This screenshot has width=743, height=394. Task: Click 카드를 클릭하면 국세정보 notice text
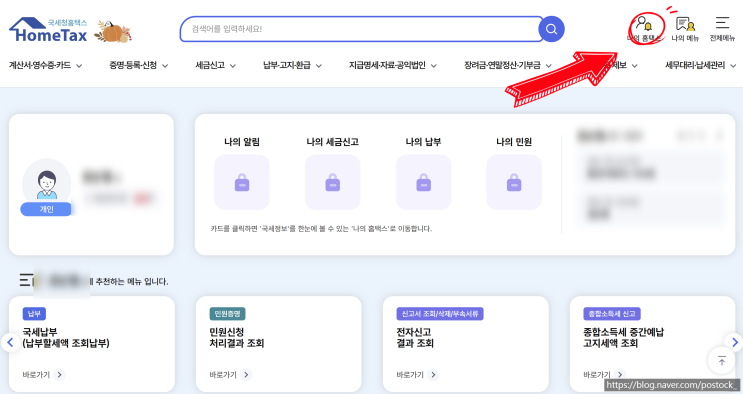[x=321, y=229]
